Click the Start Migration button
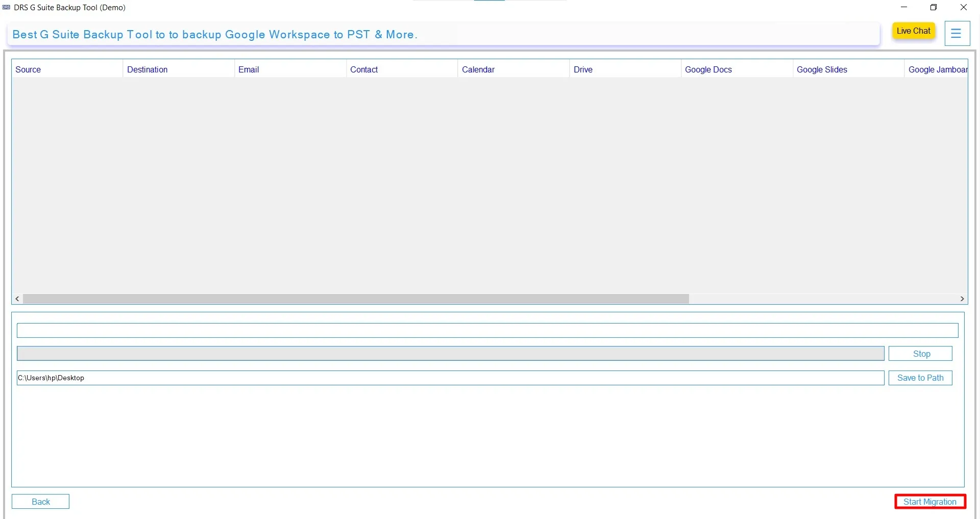980x519 pixels. pyautogui.click(x=930, y=502)
